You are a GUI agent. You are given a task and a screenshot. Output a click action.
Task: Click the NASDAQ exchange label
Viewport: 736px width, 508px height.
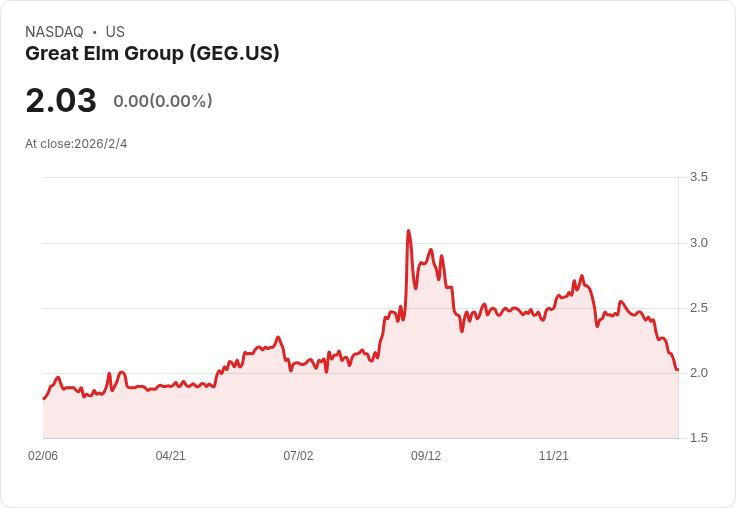tap(54, 32)
